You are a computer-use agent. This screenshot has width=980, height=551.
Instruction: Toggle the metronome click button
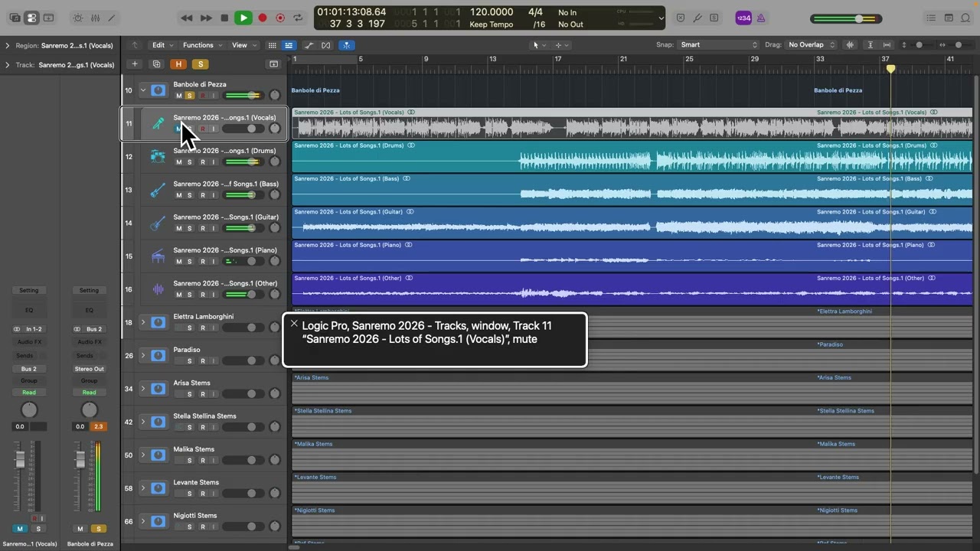[762, 18]
